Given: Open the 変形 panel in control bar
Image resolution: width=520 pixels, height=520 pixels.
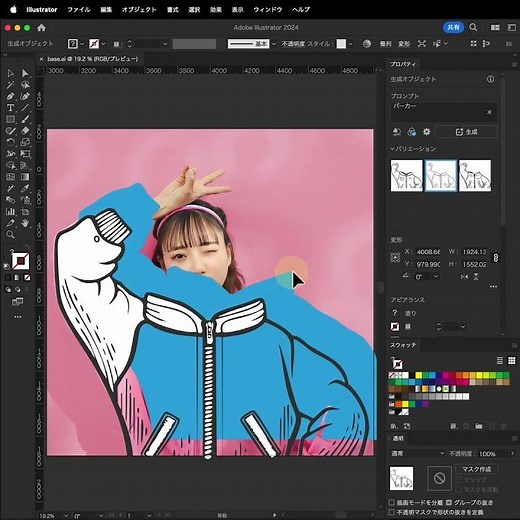Looking at the screenshot, I should point(404,44).
